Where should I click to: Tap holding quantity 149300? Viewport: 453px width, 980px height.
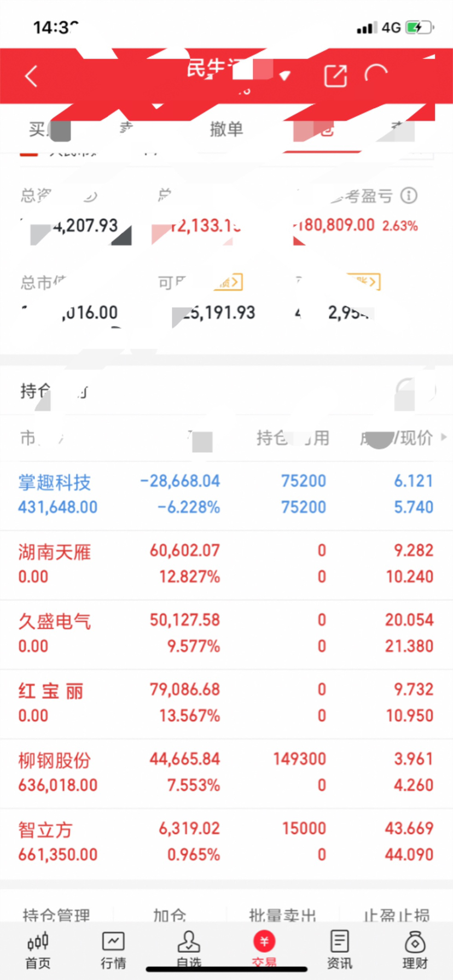299,759
